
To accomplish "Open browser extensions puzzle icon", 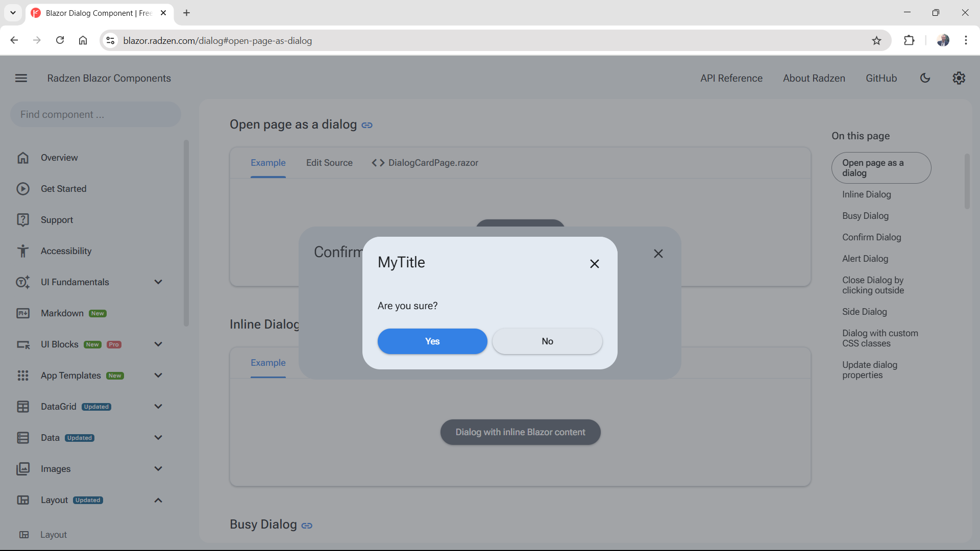I will pos(909,40).
